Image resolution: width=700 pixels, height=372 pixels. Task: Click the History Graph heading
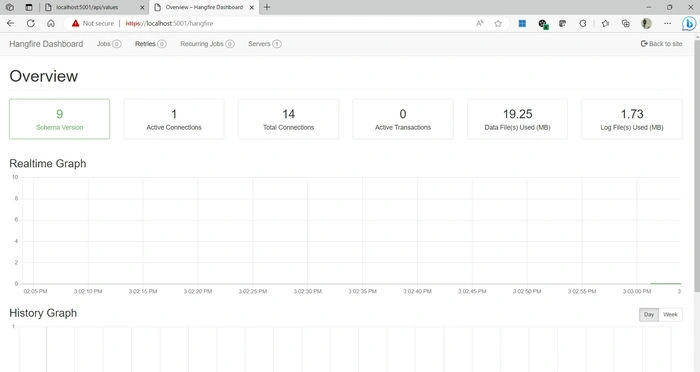(x=43, y=313)
